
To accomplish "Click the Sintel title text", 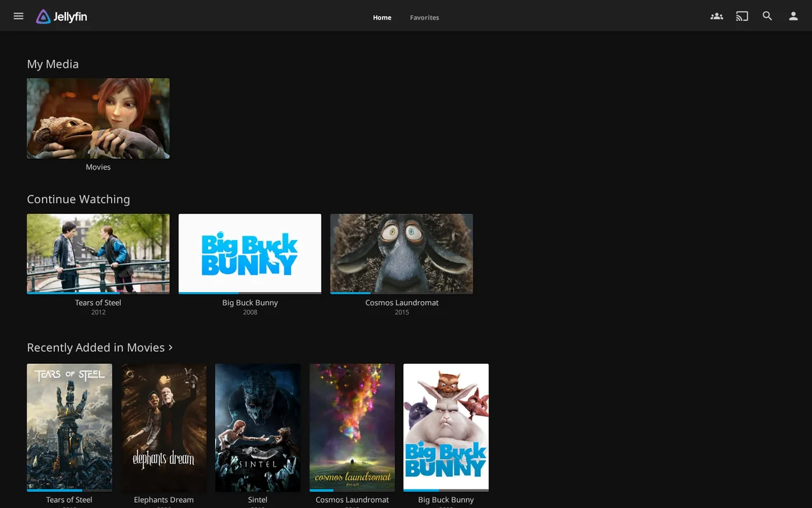I will (x=258, y=500).
